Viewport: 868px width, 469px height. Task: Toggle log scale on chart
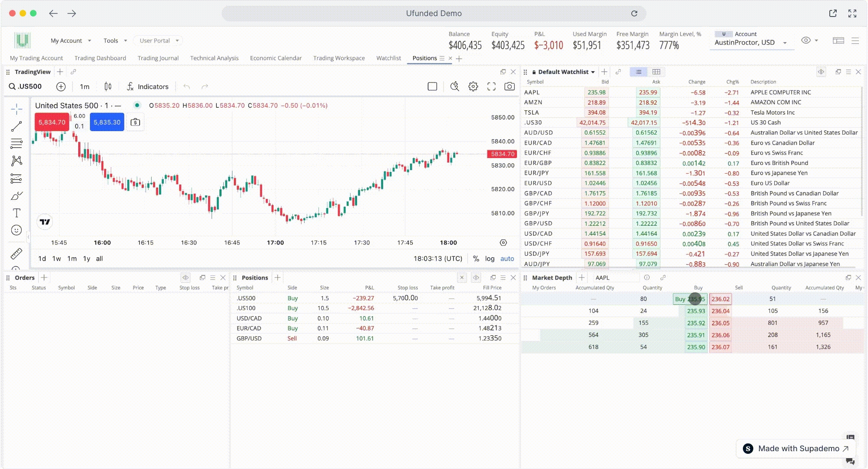(490, 258)
